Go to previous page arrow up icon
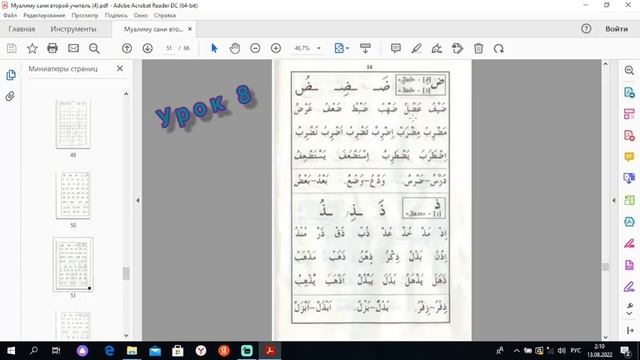Image resolution: width=640 pixels, height=360 pixels. pyautogui.click(x=127, y=48)
